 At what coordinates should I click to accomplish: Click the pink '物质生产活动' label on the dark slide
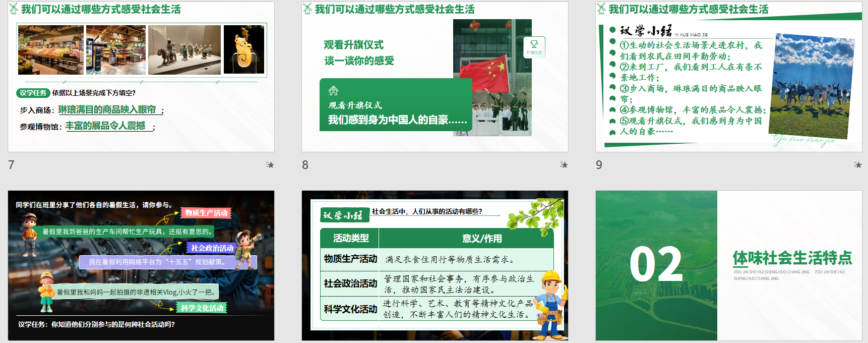(206, 213)
